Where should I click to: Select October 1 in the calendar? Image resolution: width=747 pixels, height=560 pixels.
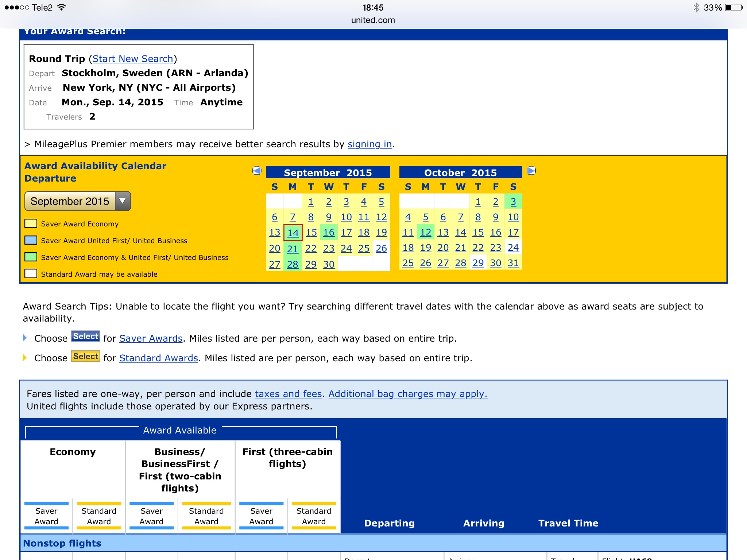click(478, 202)
